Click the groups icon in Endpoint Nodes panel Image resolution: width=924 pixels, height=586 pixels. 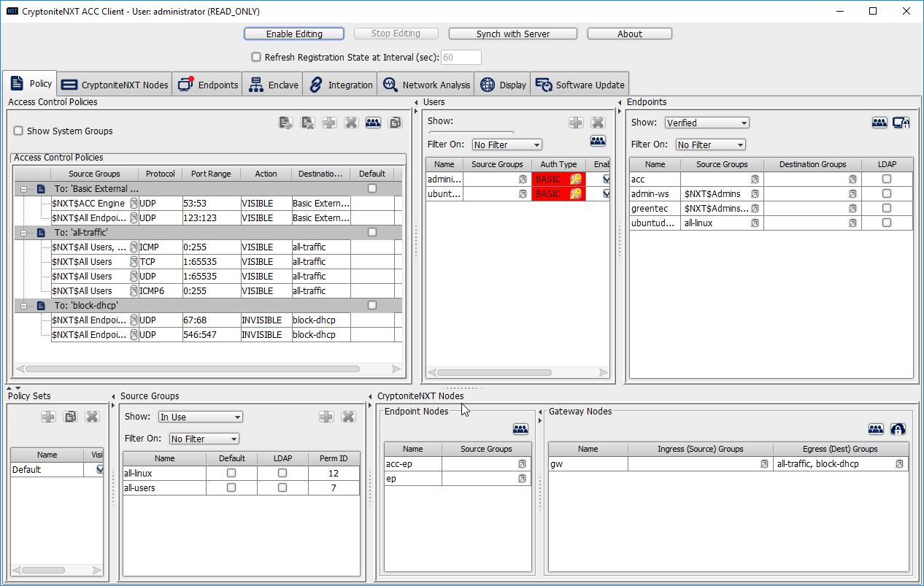click(520, 429)
